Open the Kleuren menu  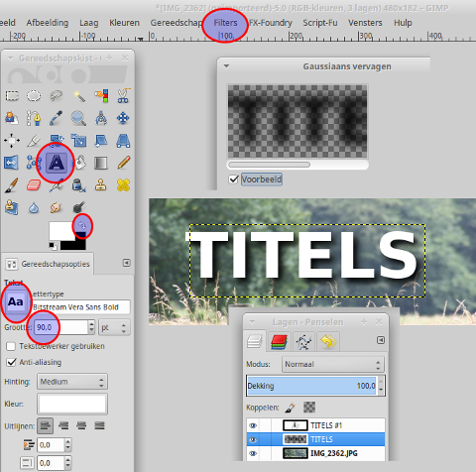click(124, 23)
